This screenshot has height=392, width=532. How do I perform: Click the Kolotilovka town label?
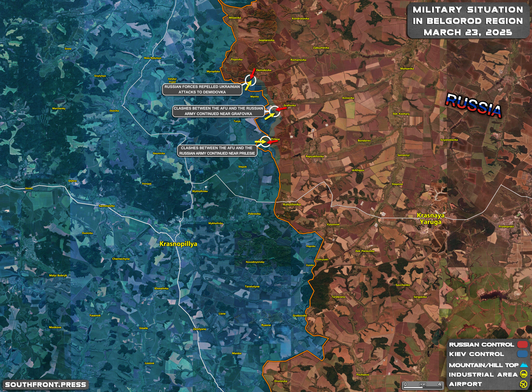pyautogui.click(x=292, y=204)
